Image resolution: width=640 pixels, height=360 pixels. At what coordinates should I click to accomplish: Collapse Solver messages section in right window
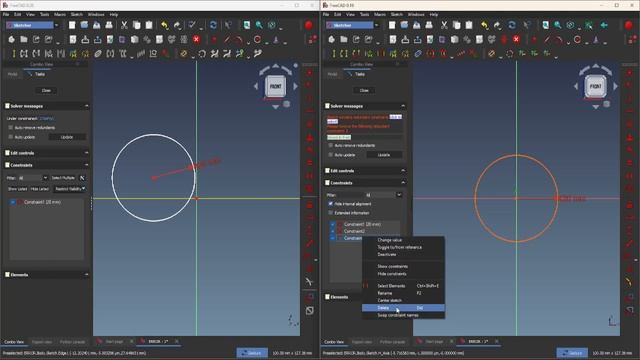[403, 106]
